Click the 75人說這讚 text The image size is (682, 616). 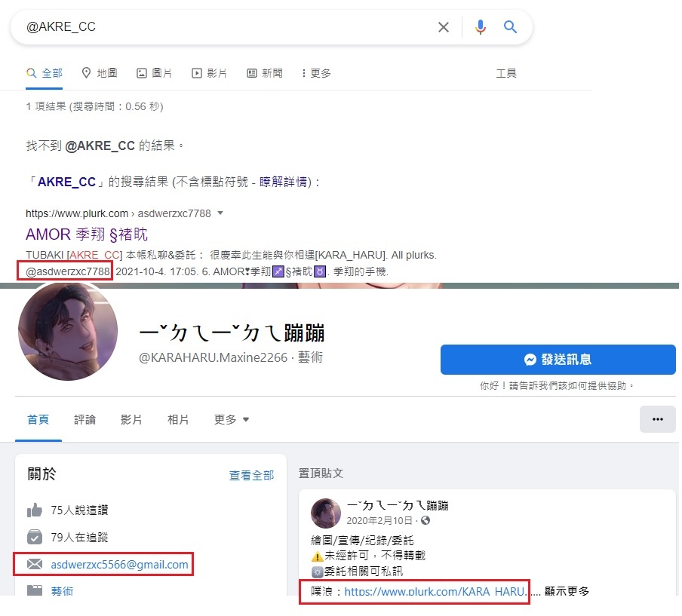[80, 510]
